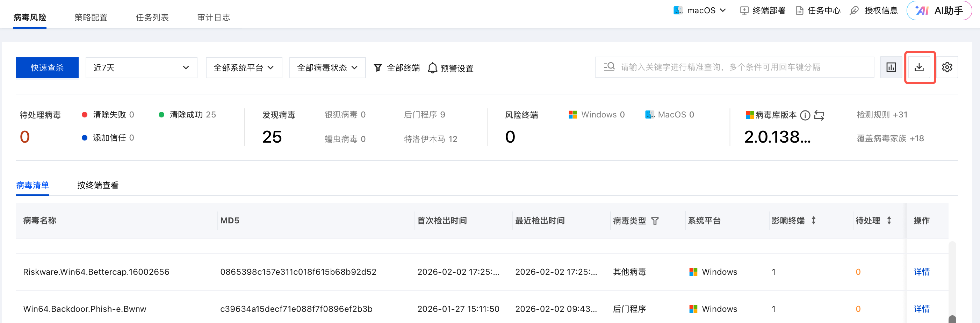
Task: Open alert settings bell icon
Action: click(x=433, y=68)
